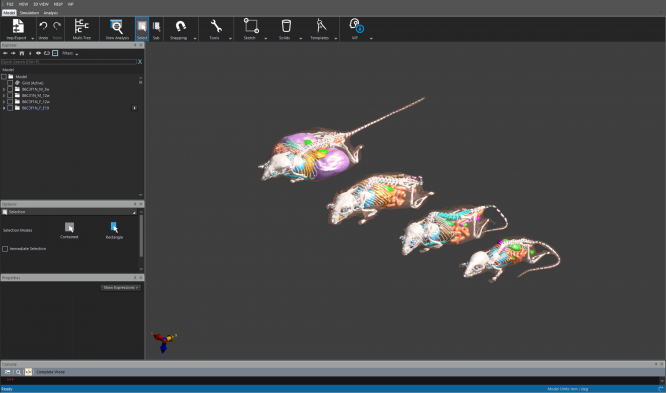Select the Sketch tool icon

coord(251,26)
